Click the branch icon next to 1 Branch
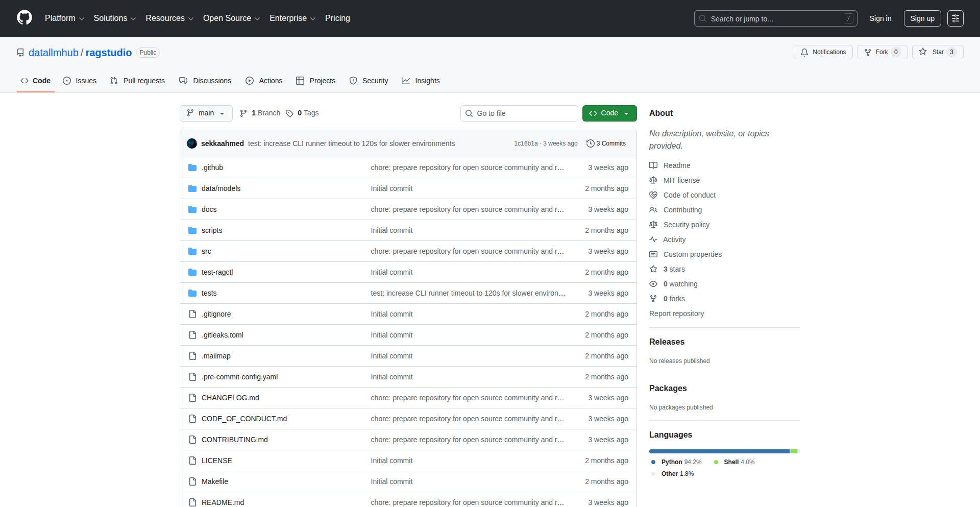980x507 pixels. click(x=243, y=113)
